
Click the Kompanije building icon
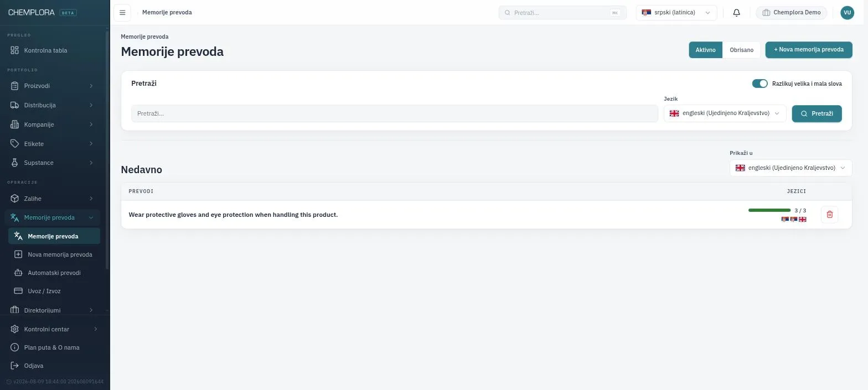[15, 124]
